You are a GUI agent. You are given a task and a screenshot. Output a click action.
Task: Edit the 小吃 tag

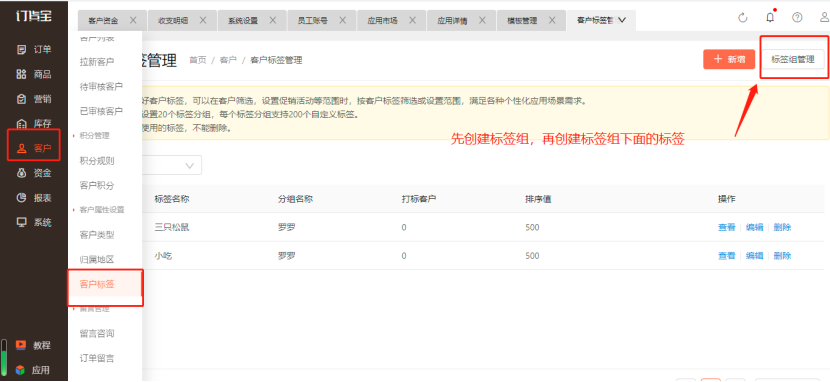[755, 256]
